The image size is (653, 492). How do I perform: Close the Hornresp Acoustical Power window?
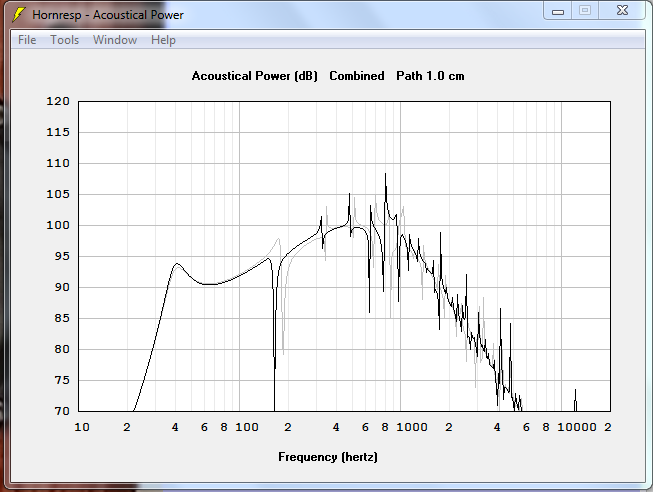[622, 10]
